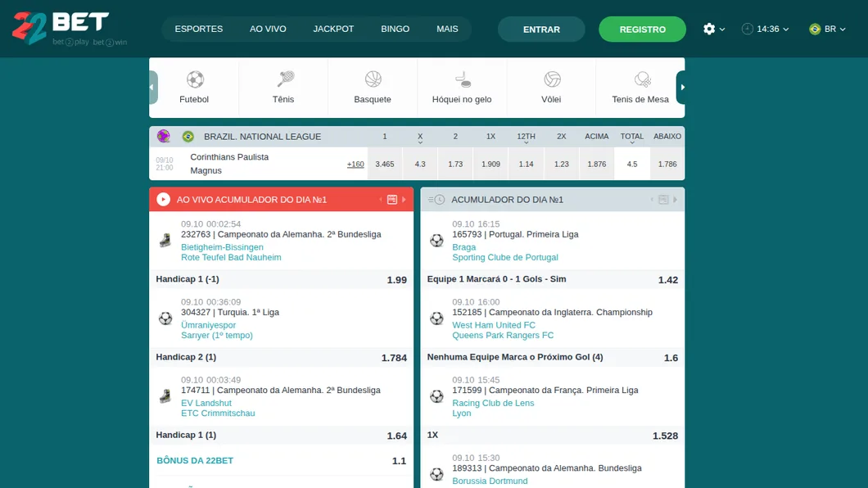Open the BR language selector
868x488 pixels.
(x=827, y=29)
